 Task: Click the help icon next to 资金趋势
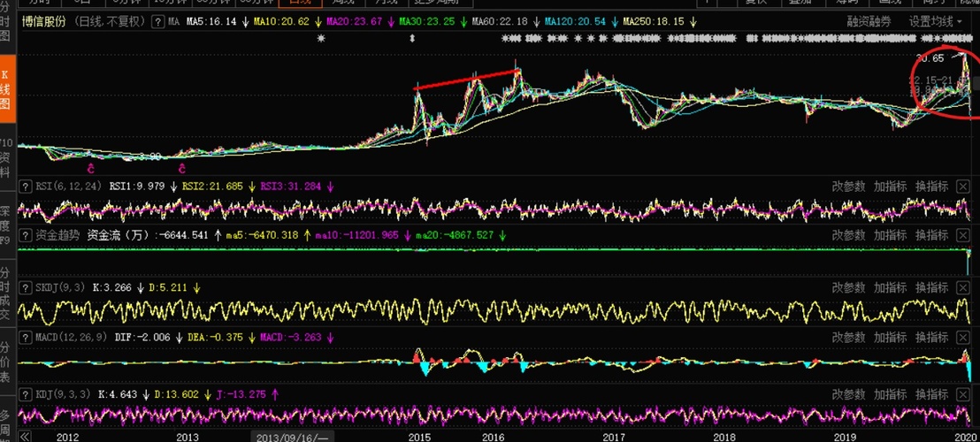(26, 235)
